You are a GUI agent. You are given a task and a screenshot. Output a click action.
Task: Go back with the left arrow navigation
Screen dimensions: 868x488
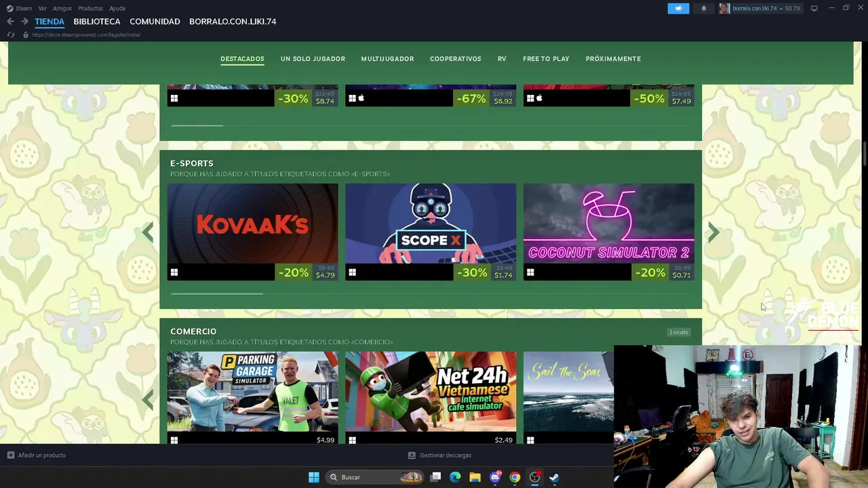pyautogui.click(x=10, y=22)
